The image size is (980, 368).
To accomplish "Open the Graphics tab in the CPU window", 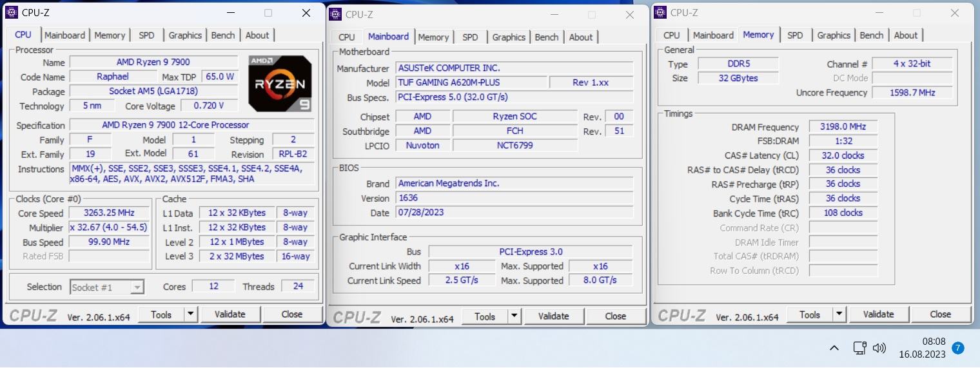I will [x=185, y=35].
